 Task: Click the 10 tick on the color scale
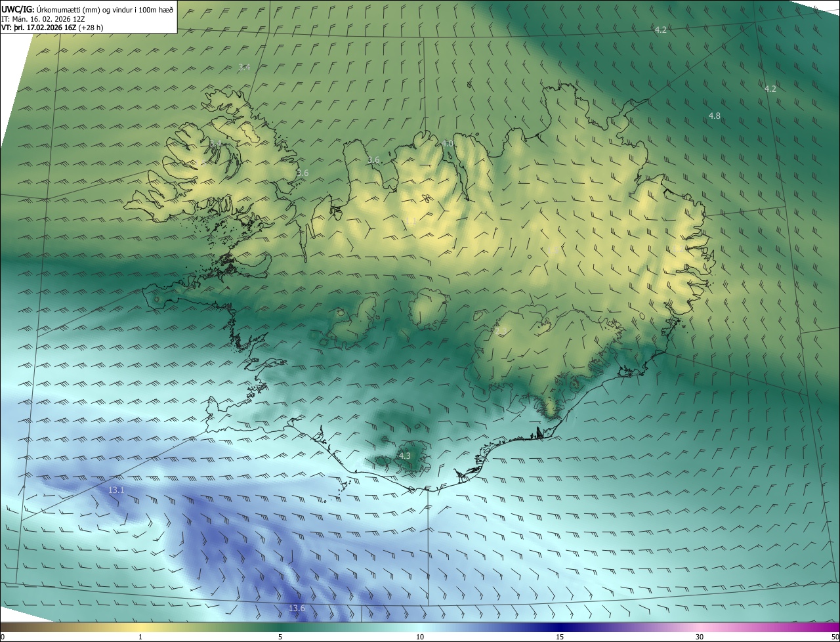tap(420, 637)
